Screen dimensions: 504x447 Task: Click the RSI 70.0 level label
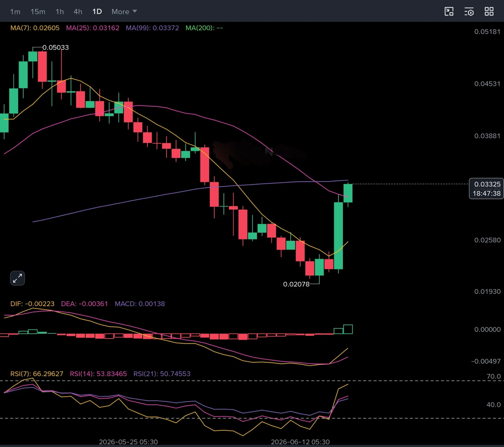493,376
